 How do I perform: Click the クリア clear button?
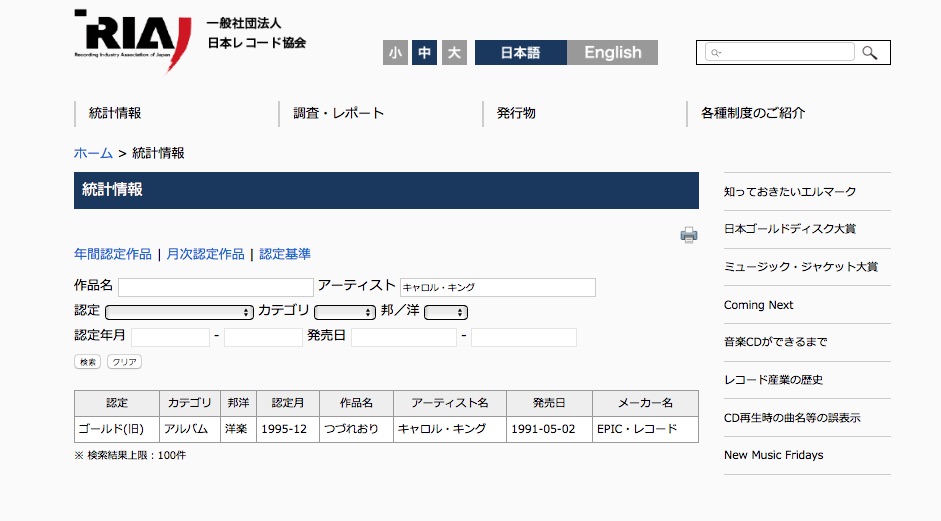pyautogui.click(x=124, y=362)
